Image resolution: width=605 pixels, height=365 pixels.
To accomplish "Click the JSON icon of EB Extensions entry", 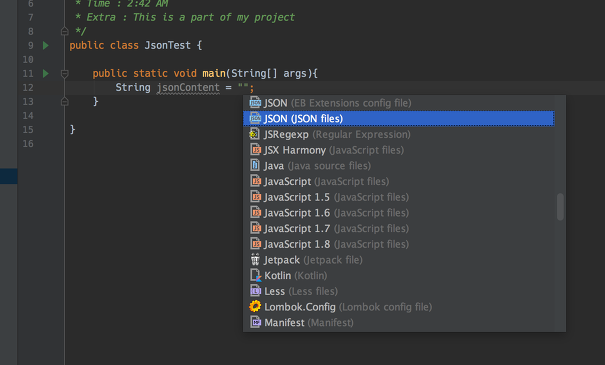I will click(x=255, y=103).
